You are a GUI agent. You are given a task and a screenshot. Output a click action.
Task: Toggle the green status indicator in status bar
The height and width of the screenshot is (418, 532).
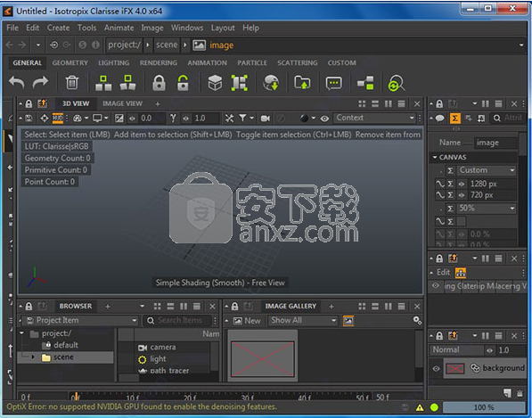click(x=434, y=407)
